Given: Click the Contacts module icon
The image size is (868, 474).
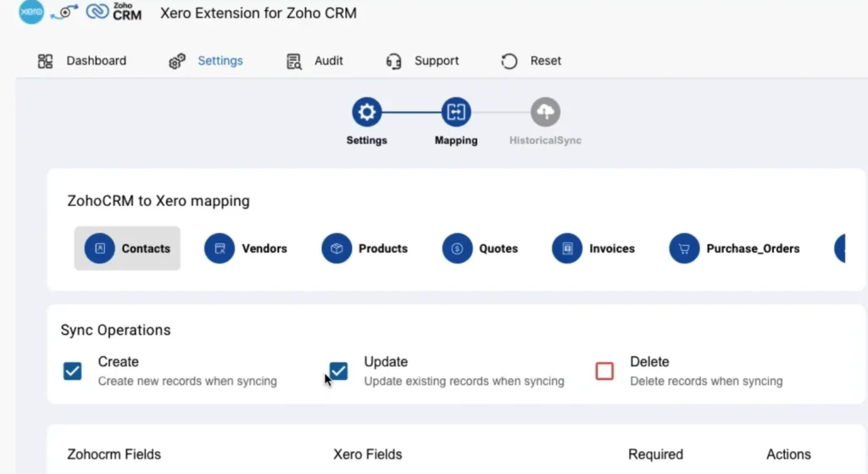Looking at the screenshot, I should pyautogui.click(x=100, y=248).
